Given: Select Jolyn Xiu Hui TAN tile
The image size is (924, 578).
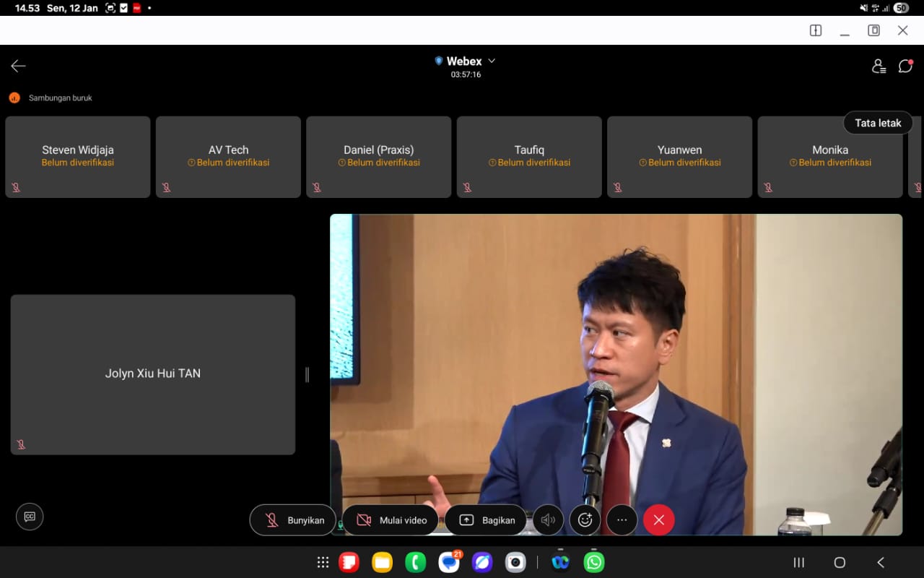Looking at the screenshot, I should tap(153, 374).
